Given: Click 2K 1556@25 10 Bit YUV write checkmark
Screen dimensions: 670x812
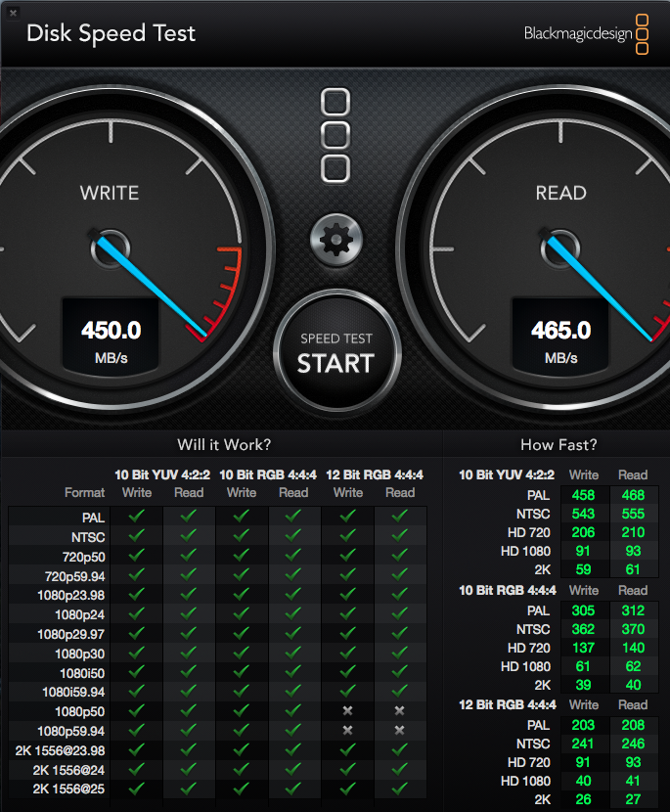Looking at the screenshot, I should pyautogui.click(x=137, y=789).
